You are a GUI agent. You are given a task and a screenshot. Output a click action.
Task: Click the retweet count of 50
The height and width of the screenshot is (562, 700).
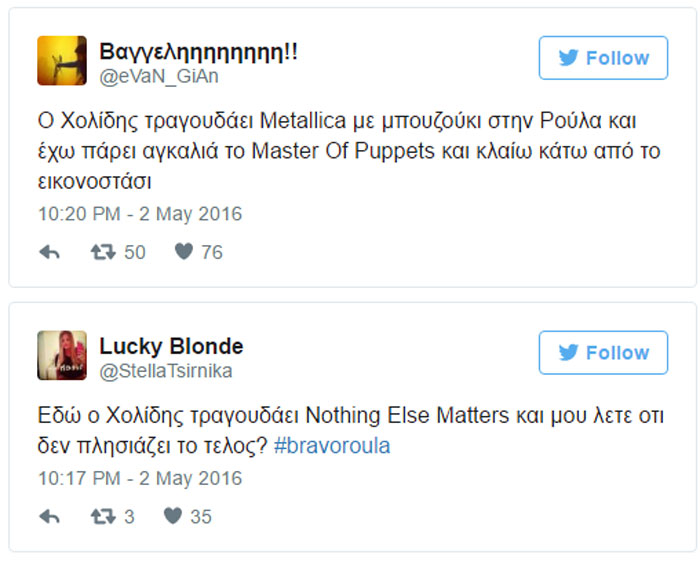click(134, 252)
